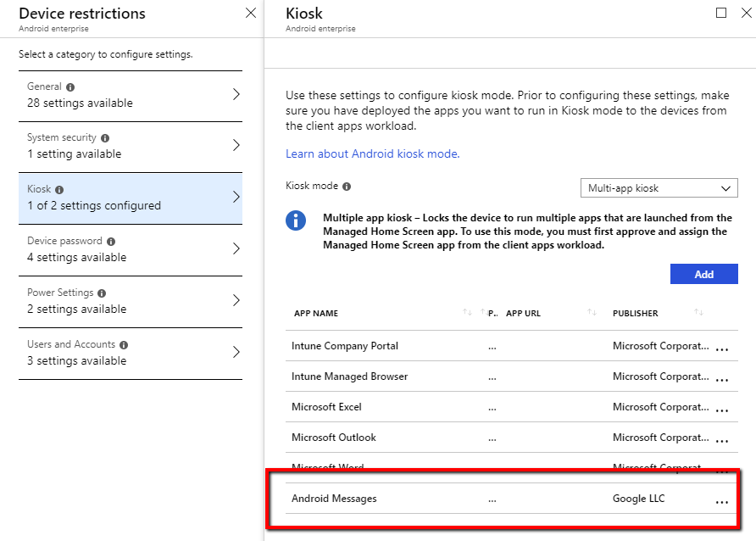Click the info icon beside Kiosk category
Viewport: 756px width, 541px height.
pos(59,189)
